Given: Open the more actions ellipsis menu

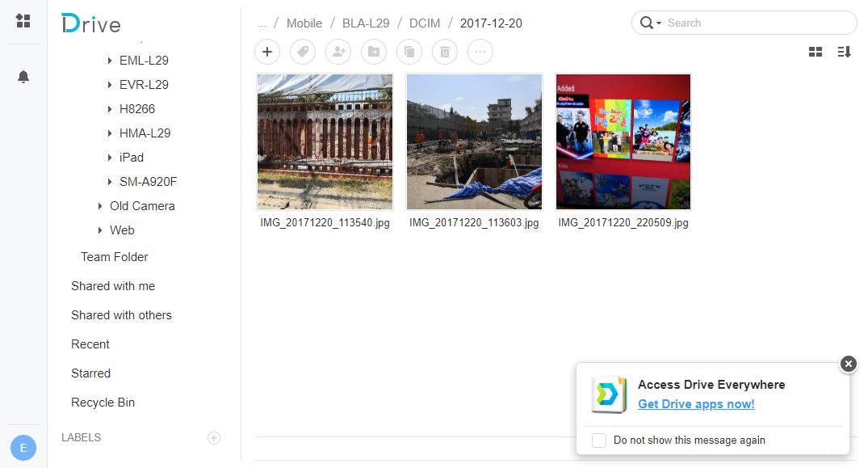Looking at the screenshot, I should (x=480, y=52).
